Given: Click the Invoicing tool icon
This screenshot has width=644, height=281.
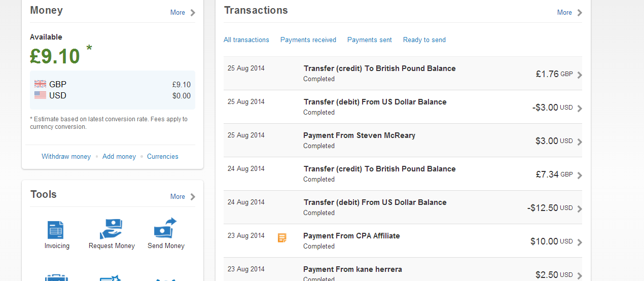Looking at the screenshot, I should (55, 230).
